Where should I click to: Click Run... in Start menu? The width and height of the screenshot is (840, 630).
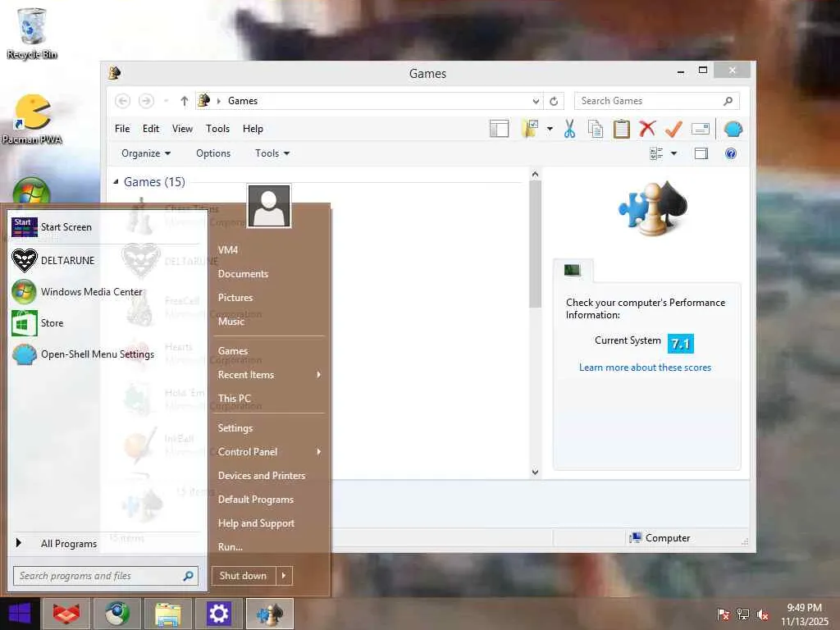click(x=231, y=547)
